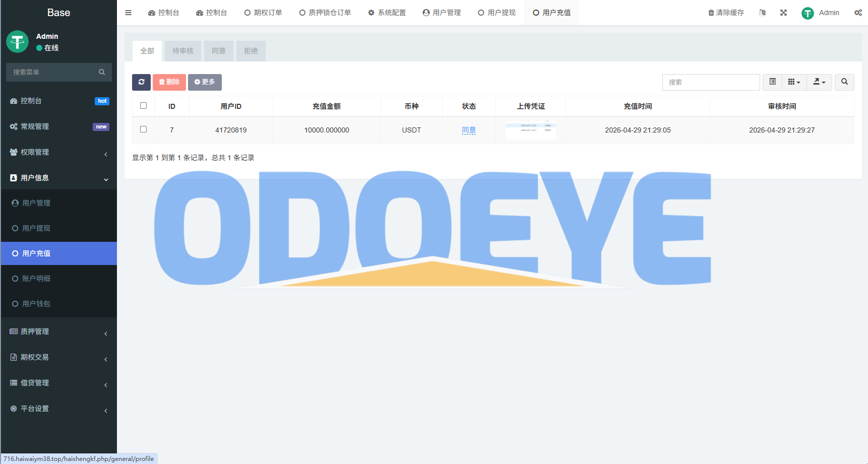Open the 用户提现 top tab
The height and width of the screenshot is (464, 868).
[497, 13]
